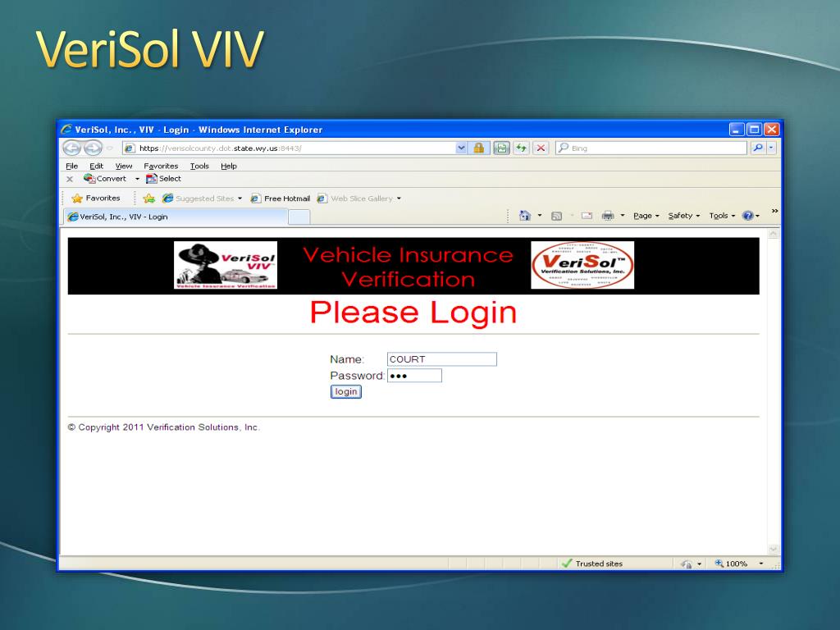Open the Safety command bar menu

click(684, 216)
